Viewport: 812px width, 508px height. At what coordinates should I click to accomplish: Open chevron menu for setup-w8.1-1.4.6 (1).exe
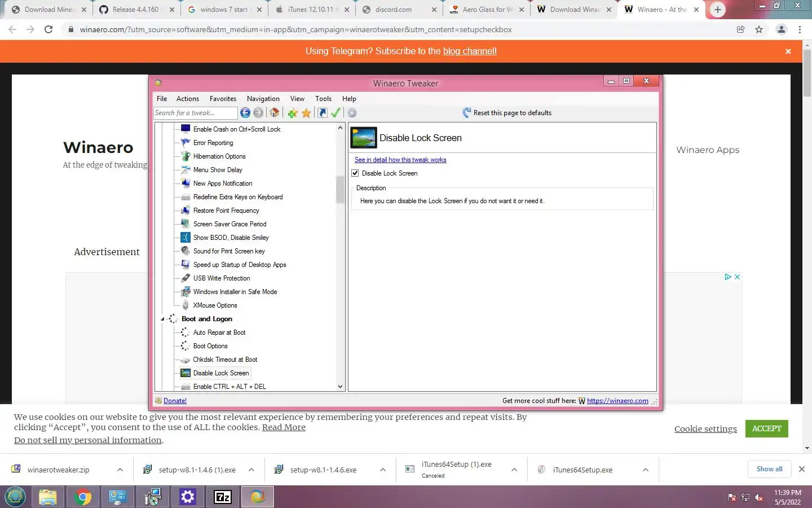click(x=251, y=470)
